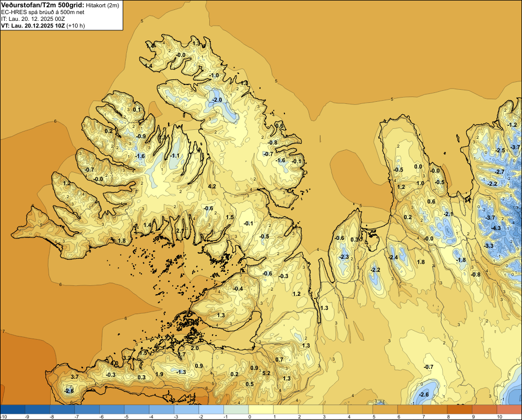Click the legend swatch between -4 and -3
This screenshot has width=522, height=420.
[162, 410]
